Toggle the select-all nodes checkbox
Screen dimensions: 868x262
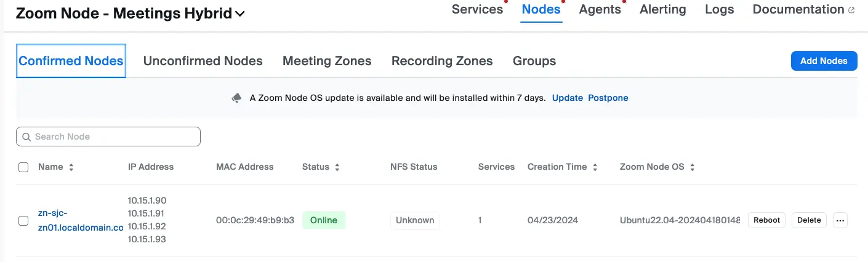point(23,167)
